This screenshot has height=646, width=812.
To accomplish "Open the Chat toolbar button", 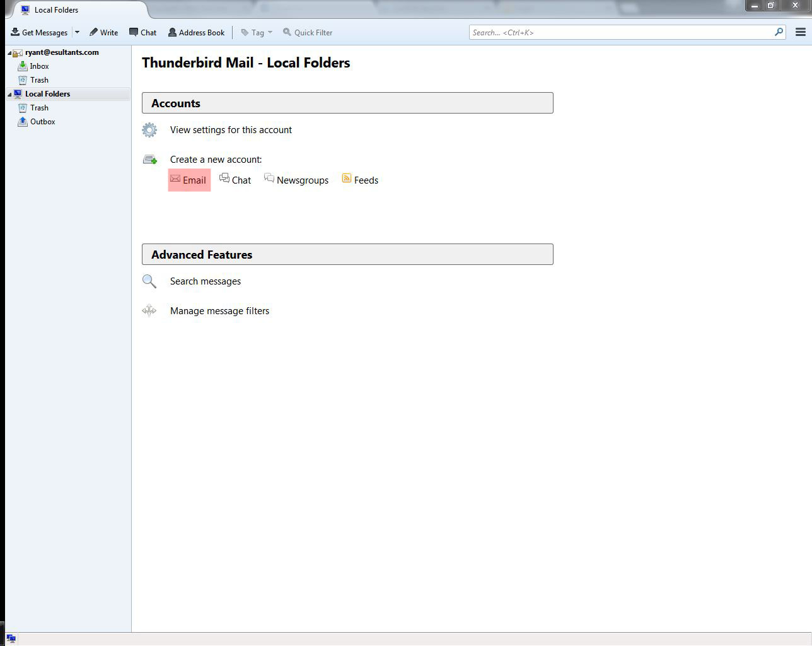I will pyautogui.click(x=143, y=32).
